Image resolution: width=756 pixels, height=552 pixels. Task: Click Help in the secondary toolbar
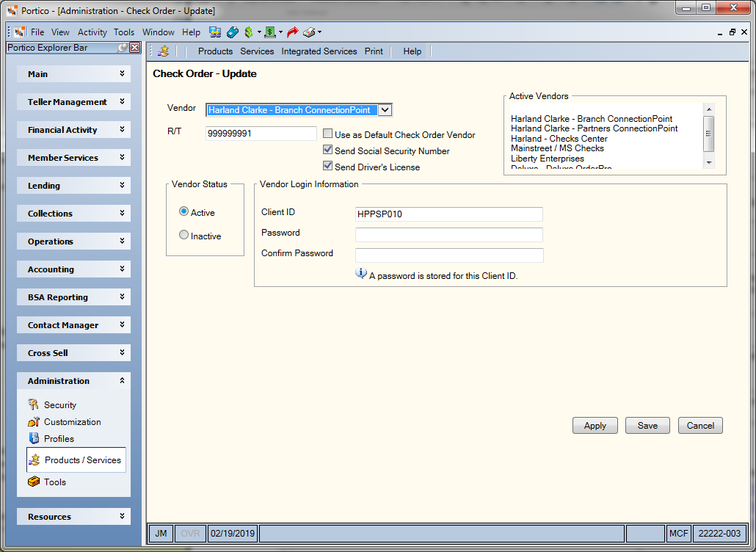point(412,51)
